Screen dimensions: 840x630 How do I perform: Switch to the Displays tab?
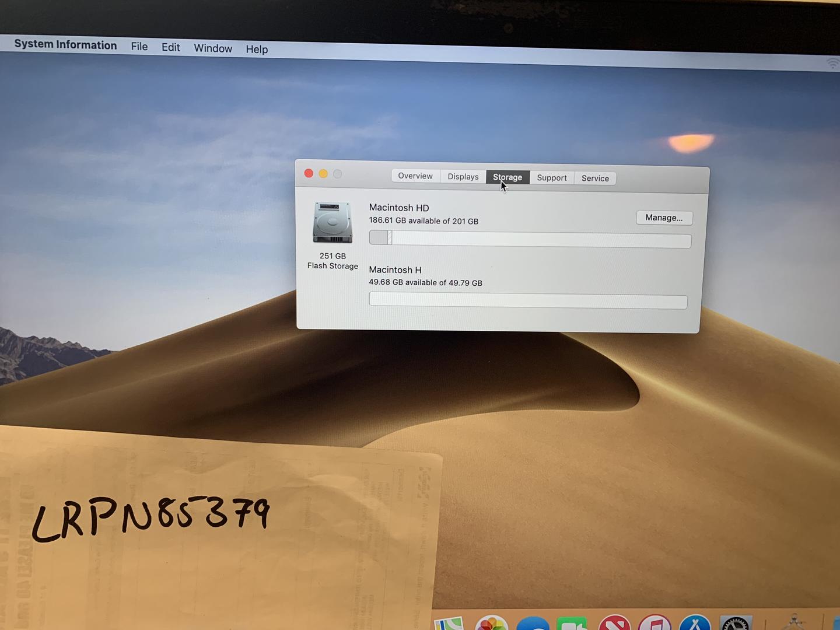tap(463, 176)
